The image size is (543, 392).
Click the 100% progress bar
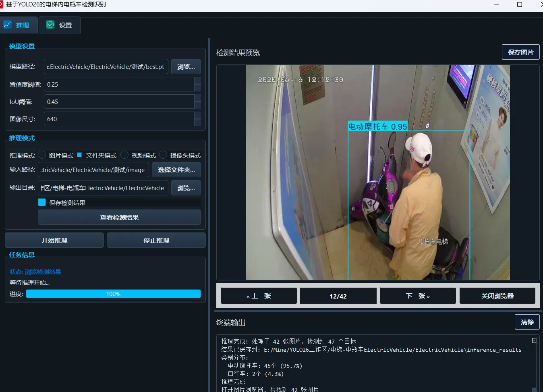coord(113,294)
